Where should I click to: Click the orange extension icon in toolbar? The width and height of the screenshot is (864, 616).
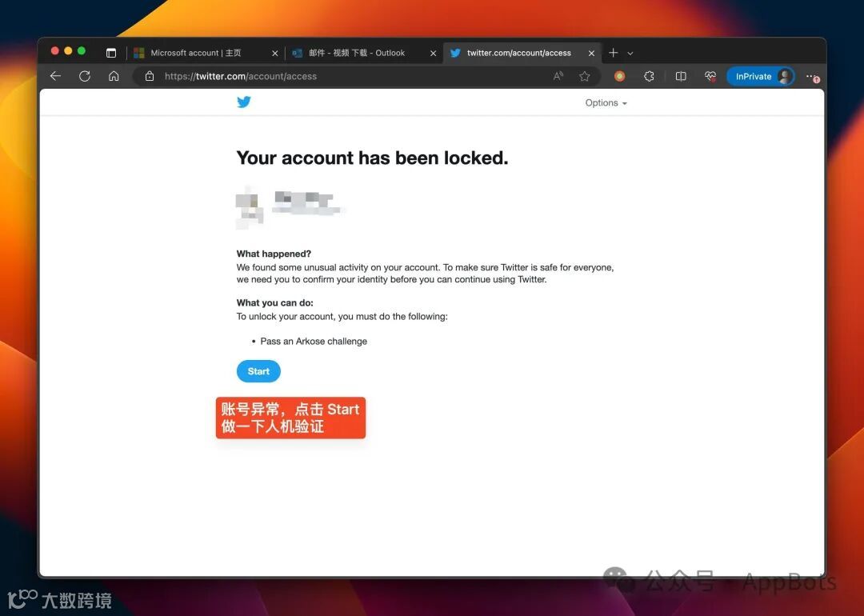pyautogui.click(x=619, y=76)
